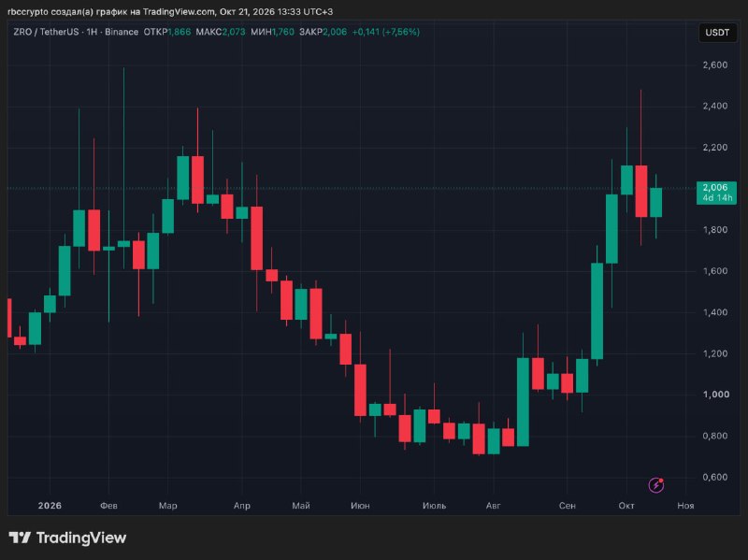The image size is (748, 560).
Task: Click the high value МАКС 2,073
Action: point(221,32)
